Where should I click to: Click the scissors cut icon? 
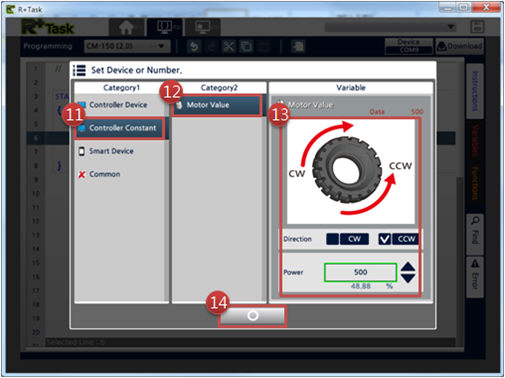pyautogui.click(x=229, y=46)
